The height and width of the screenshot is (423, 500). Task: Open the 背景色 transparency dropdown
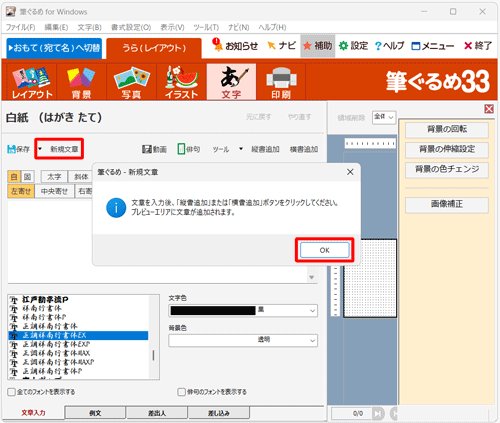point(243,340)
